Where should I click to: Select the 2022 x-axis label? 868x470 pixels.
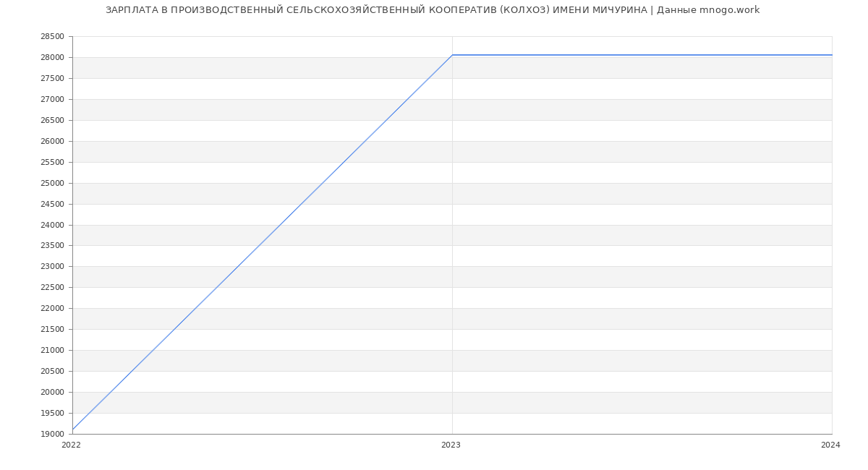(x=71, y=445)
